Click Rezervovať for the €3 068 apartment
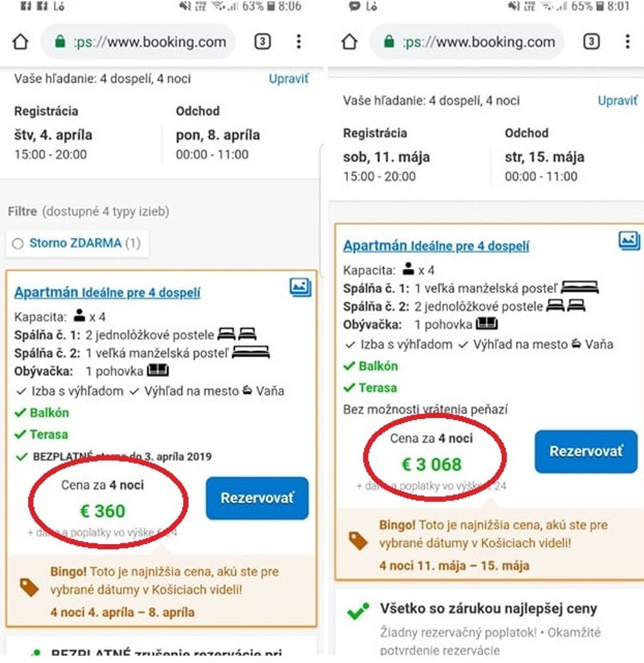The image size is (644, 663). click(586, 451)
